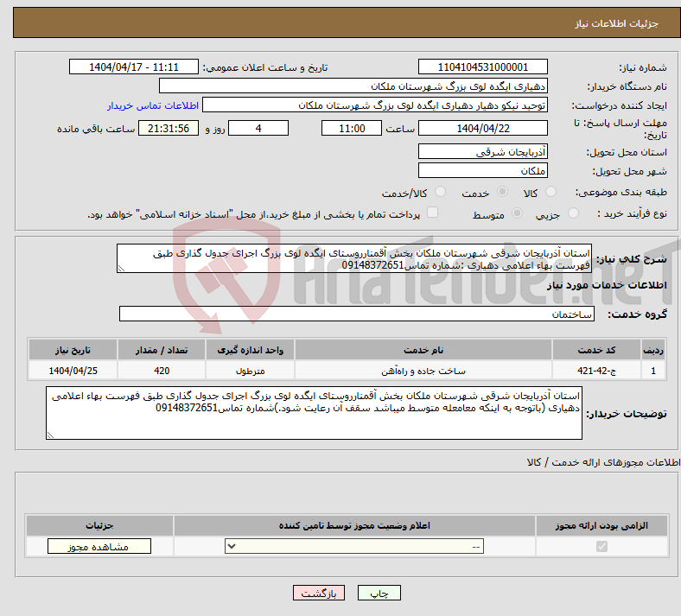The height and width of the screenshot is (616, 681).
Task: Click the buyer organization name field
Action: point(353,86)
